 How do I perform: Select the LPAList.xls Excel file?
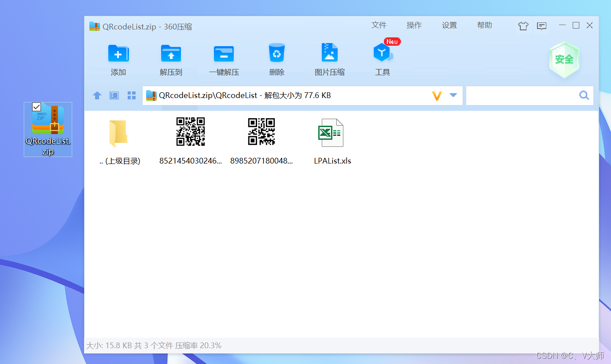331,133
